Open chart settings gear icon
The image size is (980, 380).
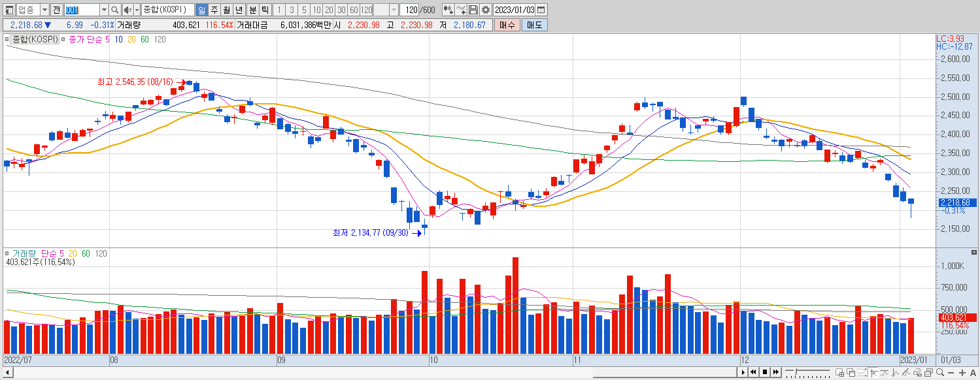(x=485, y=10)
